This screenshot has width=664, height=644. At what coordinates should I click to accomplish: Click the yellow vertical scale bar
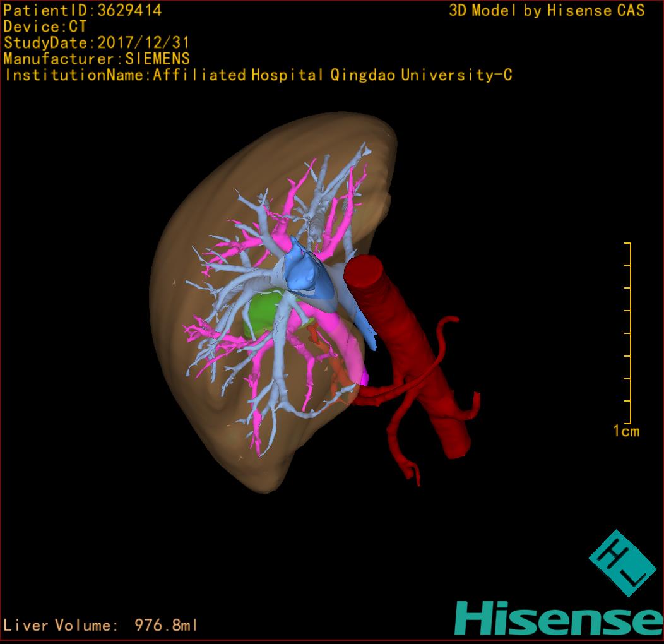629,333
